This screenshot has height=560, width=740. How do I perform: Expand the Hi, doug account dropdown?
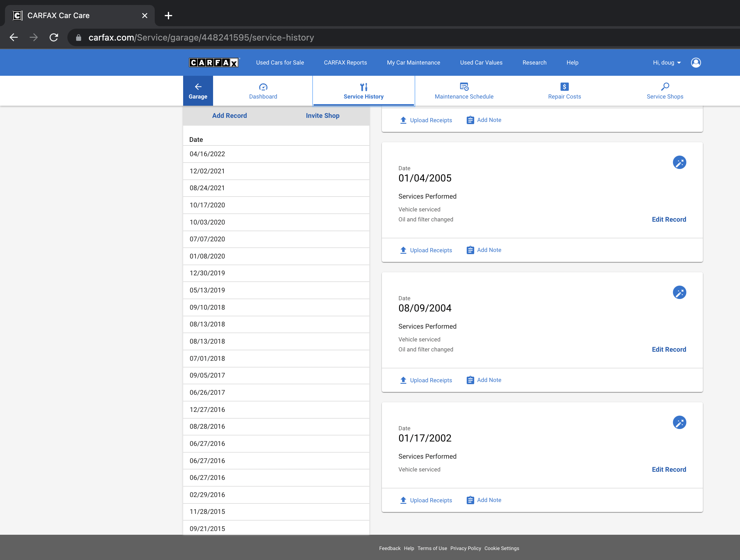coord(667,63)
